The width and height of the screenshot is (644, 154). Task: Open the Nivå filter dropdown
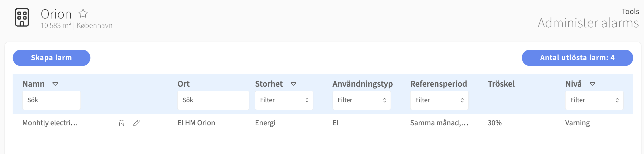click(x=594, y=100)
